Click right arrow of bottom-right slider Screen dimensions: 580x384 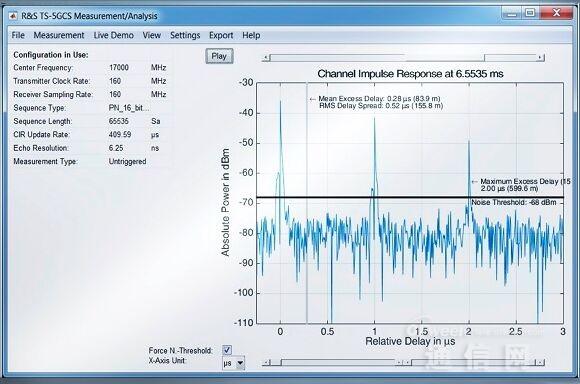click(541, 363)
